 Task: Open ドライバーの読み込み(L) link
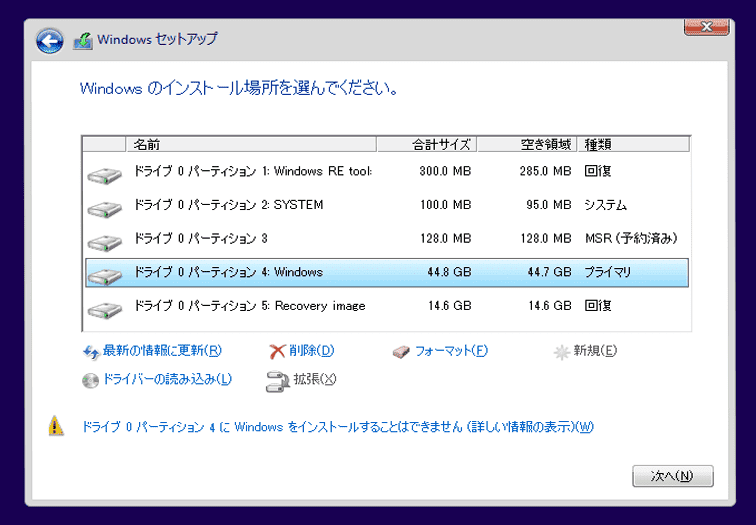point(167,379)
